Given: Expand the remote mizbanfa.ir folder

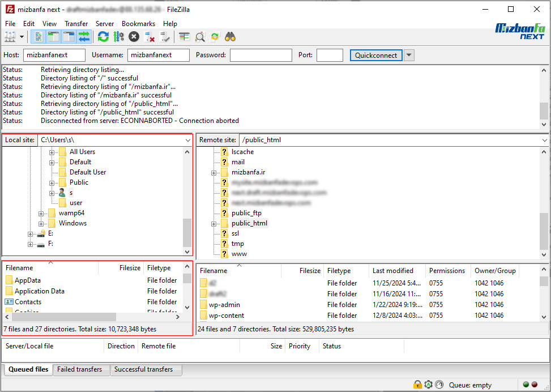Looking at the screenshot, I should (213, 173).
